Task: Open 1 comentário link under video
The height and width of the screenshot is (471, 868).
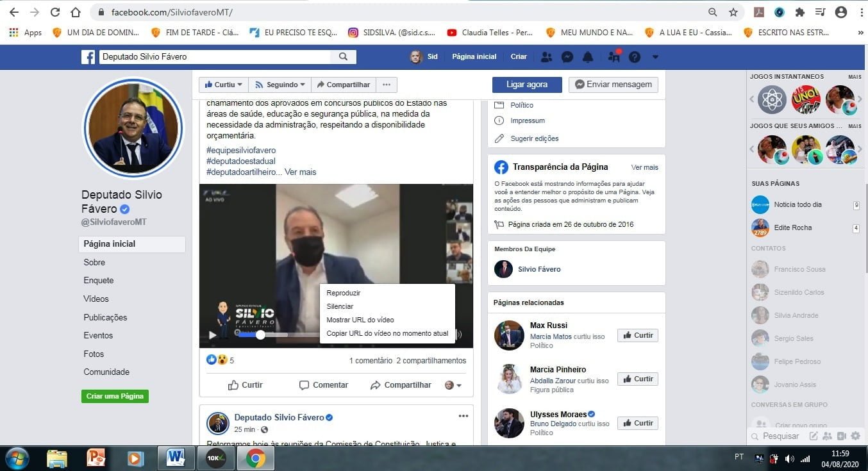Action: pos(371,361)
